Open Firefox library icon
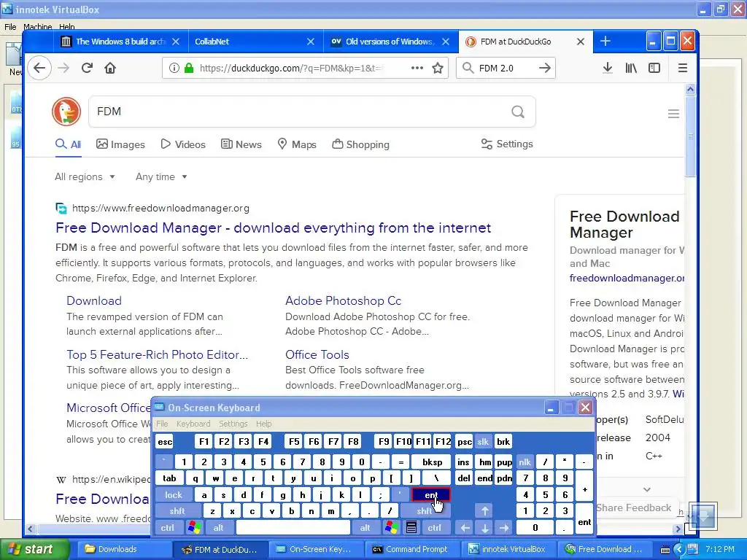 [631, 68]
